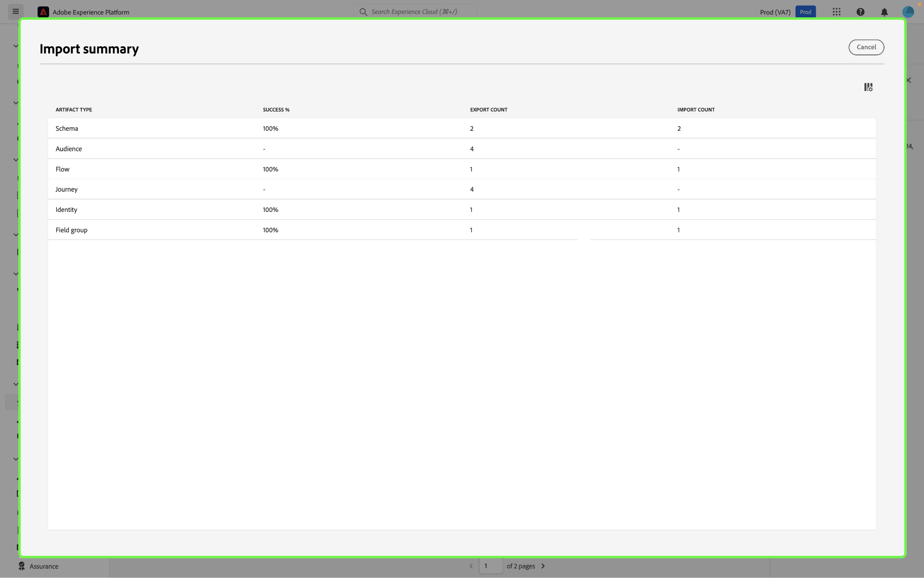Go to previous page arrow
Viewport: 924px width, 578px height.
tap(471, 566)
